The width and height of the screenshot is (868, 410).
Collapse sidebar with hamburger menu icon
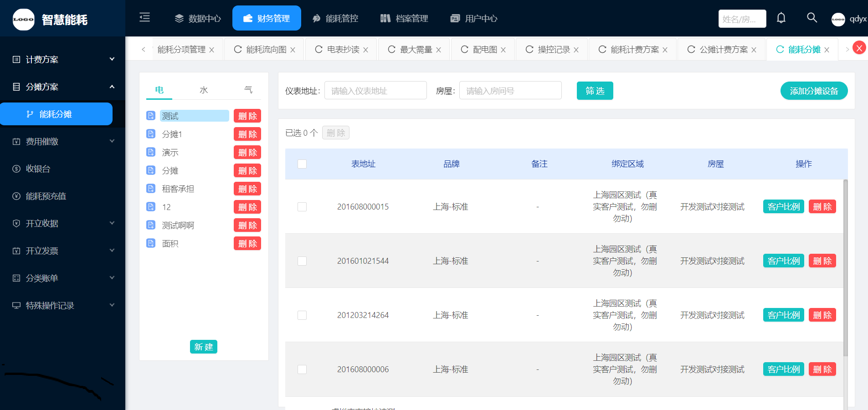(x=144, y=18)
